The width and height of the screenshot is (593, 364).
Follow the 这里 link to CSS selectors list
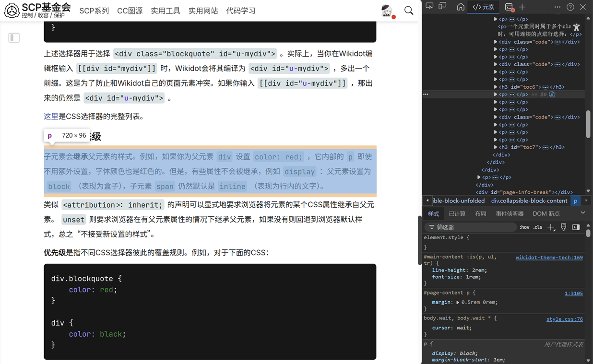coord(51,117)
